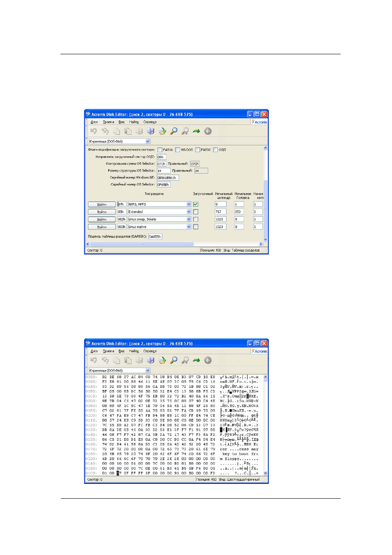Click blue floppy save-sector icon in upper window
This screenshot has height=555, width=392.
pyautogui.click(x=151, y=131)
